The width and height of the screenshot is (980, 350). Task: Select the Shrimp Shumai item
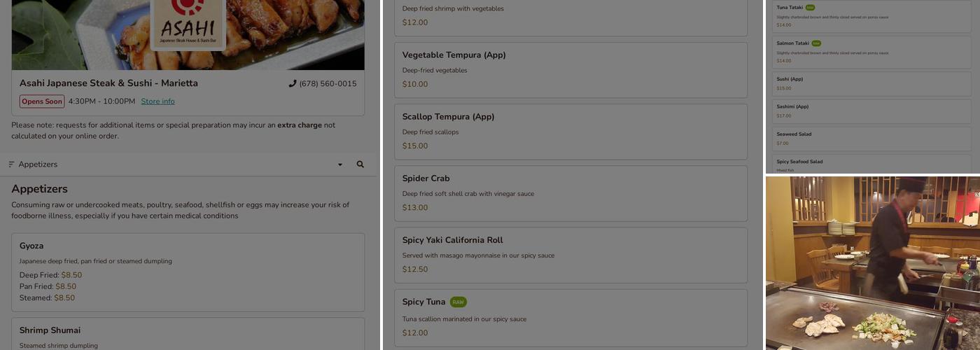188,334
